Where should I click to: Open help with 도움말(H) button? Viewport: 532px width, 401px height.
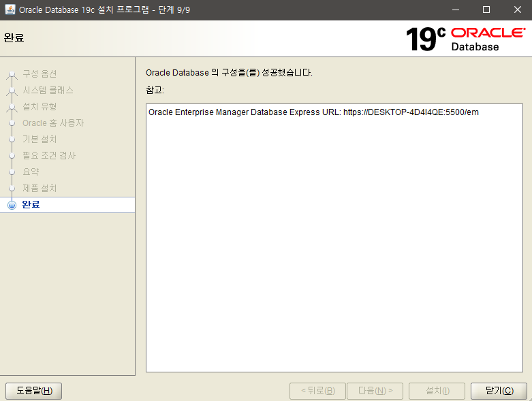tap(34, 391)
